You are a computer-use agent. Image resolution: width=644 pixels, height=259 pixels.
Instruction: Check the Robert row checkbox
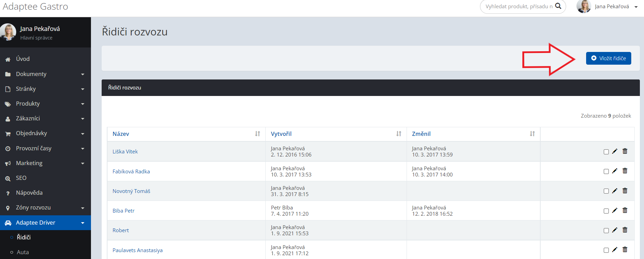(606, 230)
